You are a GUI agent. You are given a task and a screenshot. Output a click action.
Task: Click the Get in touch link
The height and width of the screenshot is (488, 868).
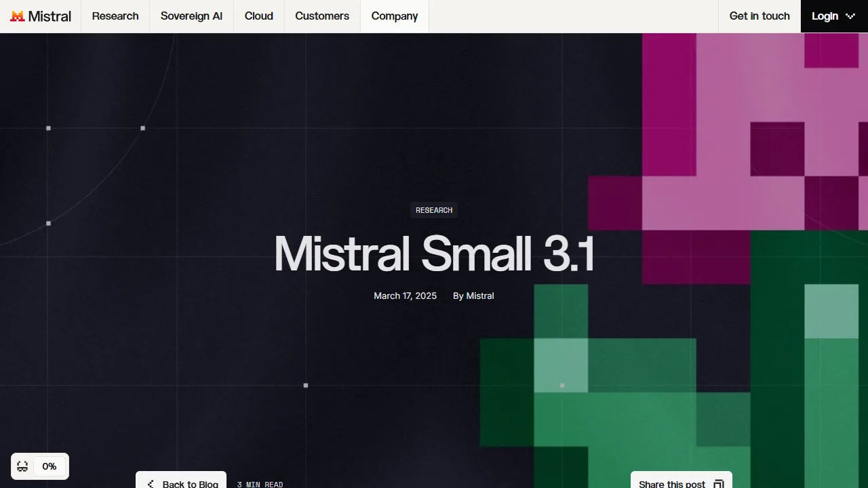[x=759, y=16]
